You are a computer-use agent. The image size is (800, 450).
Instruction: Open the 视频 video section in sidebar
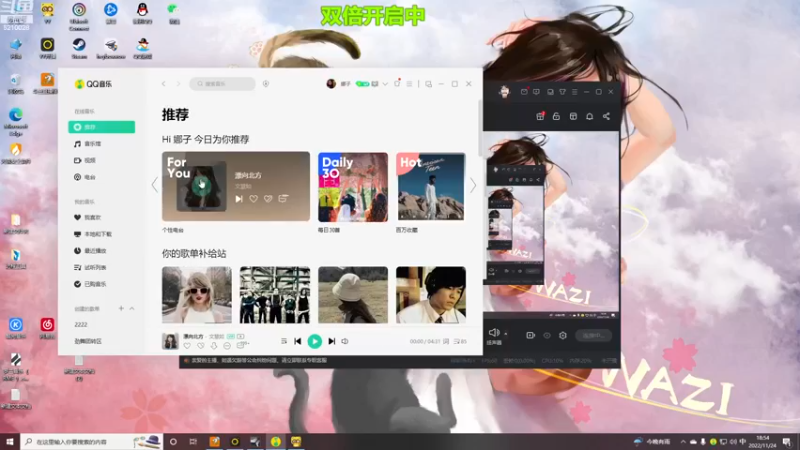point(85,160)
